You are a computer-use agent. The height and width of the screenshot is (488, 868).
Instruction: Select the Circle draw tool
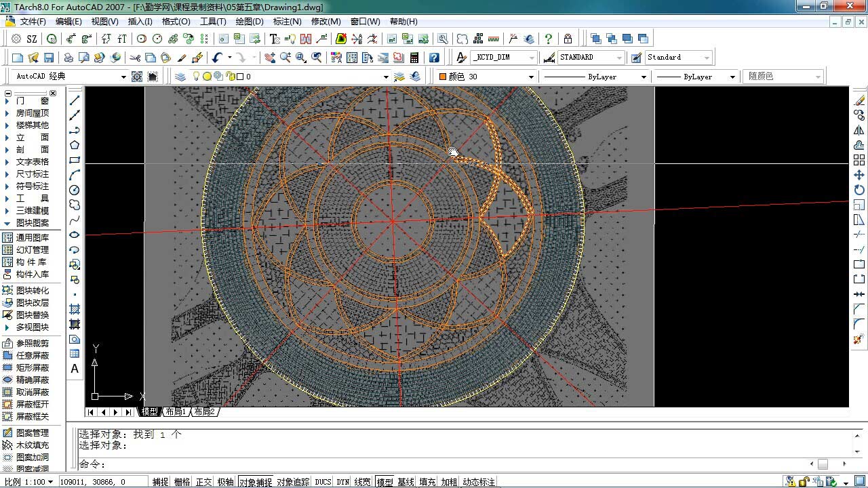coord(75,190)
